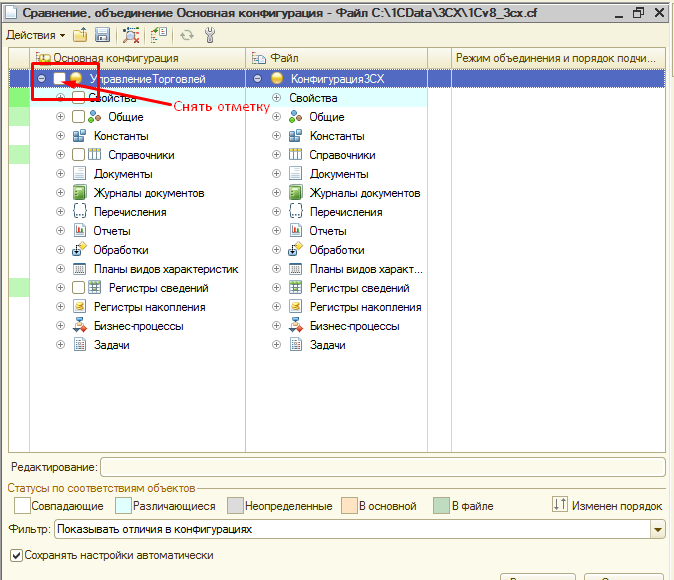Collapse the УправлениеТорговлей root node
Screen dimensions: 674x580
[x=41, y=79]
